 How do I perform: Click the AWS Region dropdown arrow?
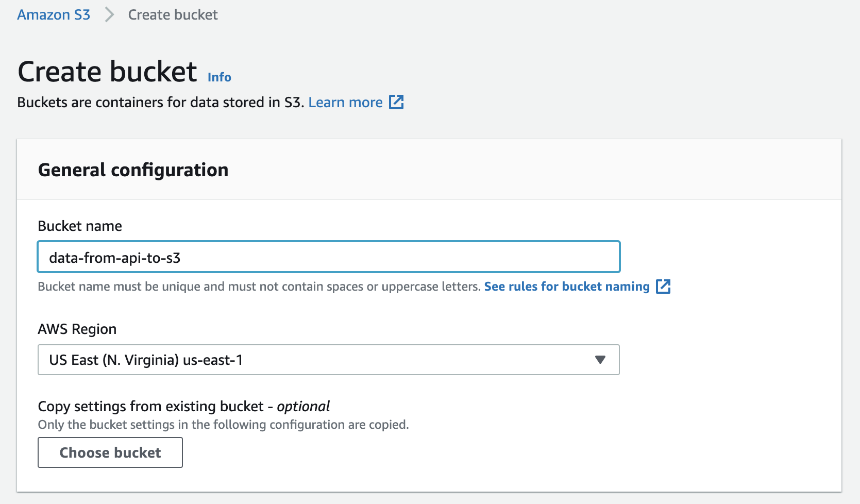(600, 360)
